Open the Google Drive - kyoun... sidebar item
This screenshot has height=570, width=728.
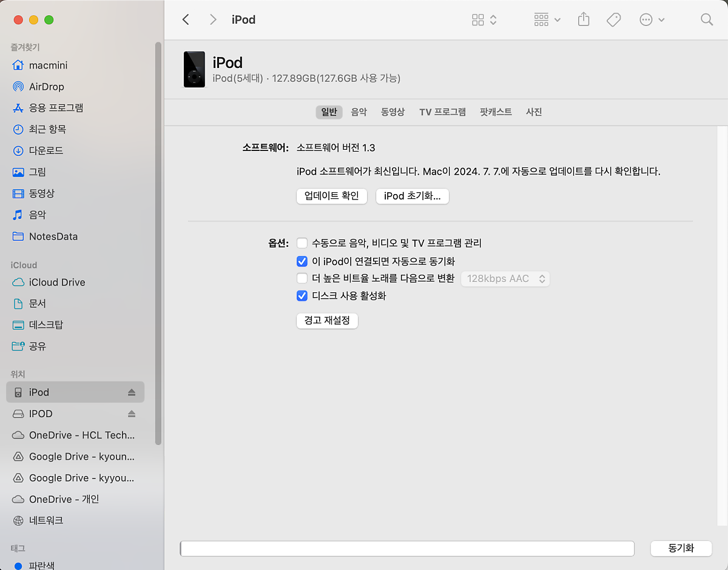pyautogui.click(x=75, y=457)
